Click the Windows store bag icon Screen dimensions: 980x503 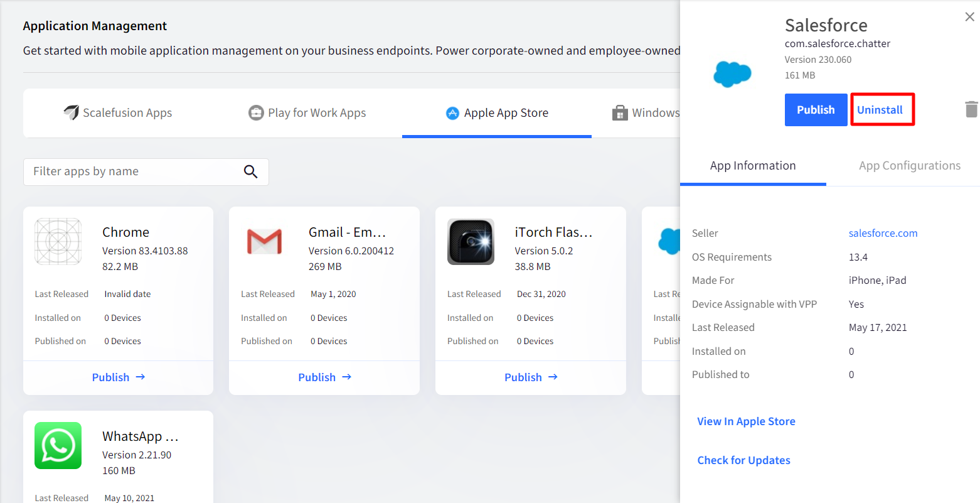click(620, 113)
